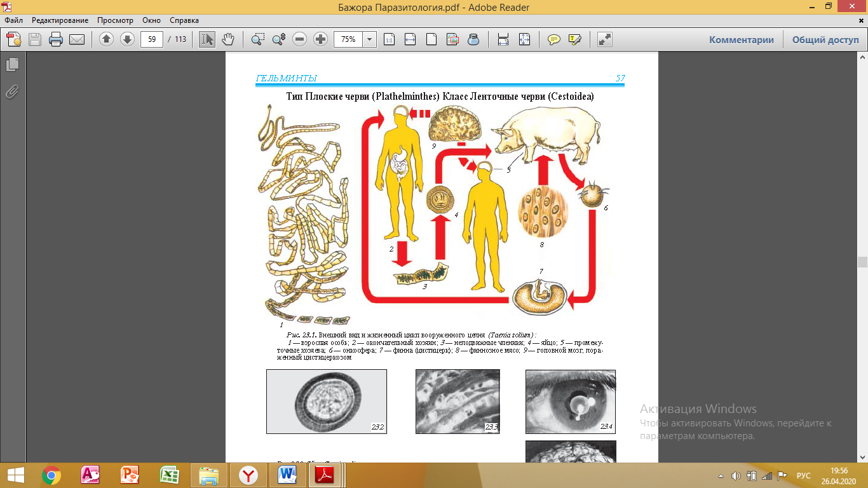Screen dimensions: 868x488
Task: Open the Общий доступ pane
Action: (x=825, y=39)
